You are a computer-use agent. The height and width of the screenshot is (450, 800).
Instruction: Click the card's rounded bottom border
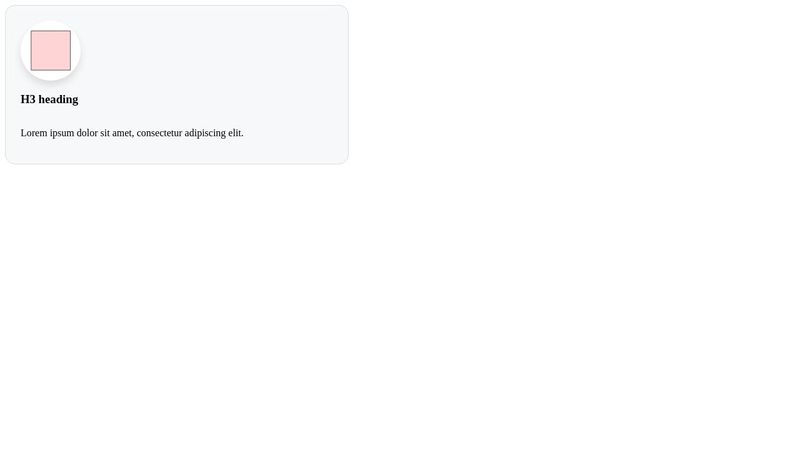click(177, 164)
